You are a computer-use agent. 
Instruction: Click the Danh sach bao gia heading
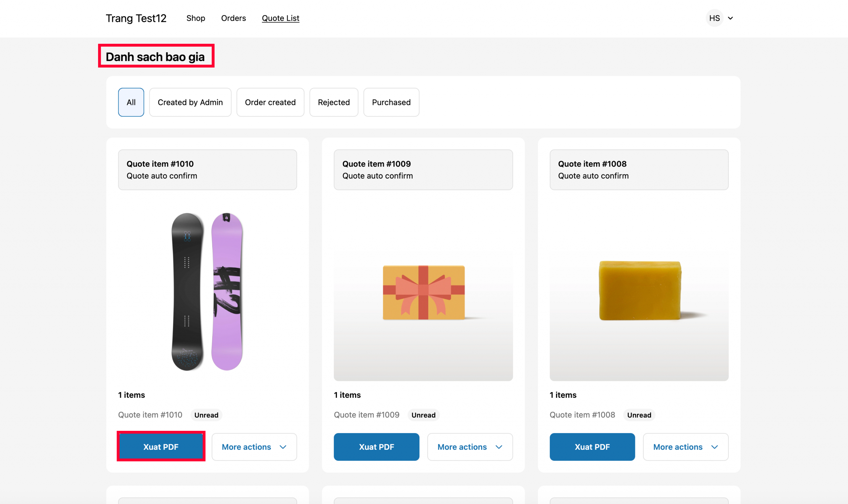pyautogui.click(x=155, y=56)
